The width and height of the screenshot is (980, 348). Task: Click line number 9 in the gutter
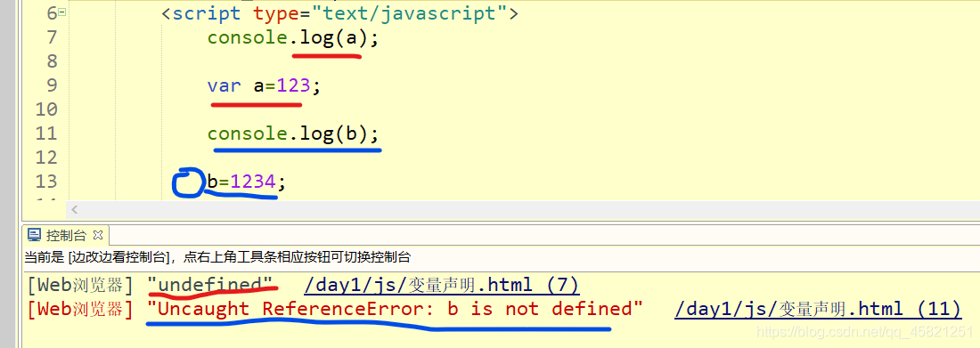[52, 85]
